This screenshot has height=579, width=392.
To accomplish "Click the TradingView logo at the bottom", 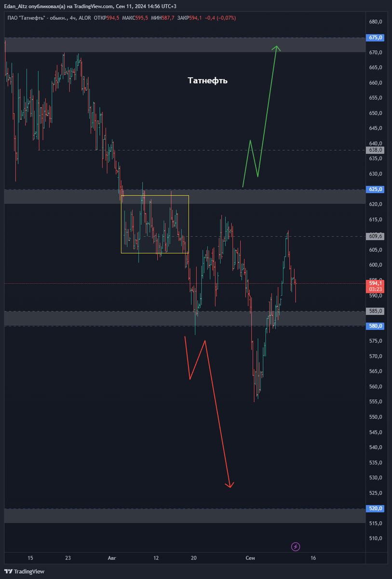I will pos(24,571).
